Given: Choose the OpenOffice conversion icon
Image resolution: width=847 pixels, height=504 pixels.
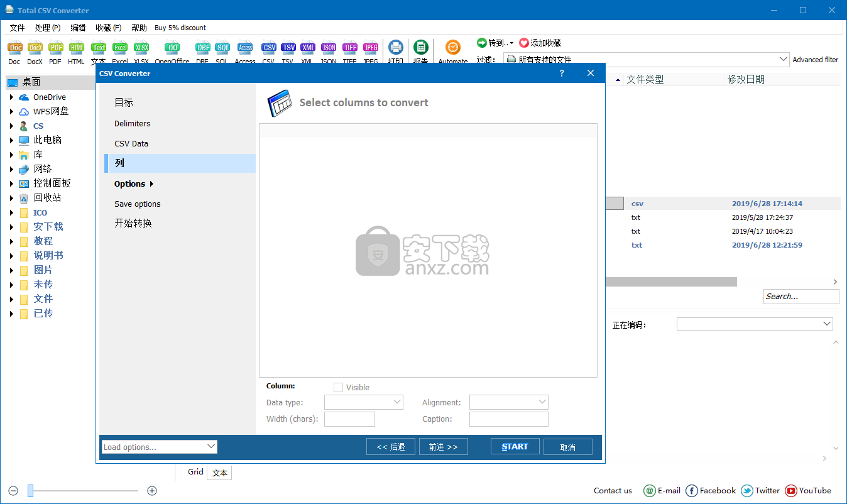Looking at the screenshot, I should (172, 48).
